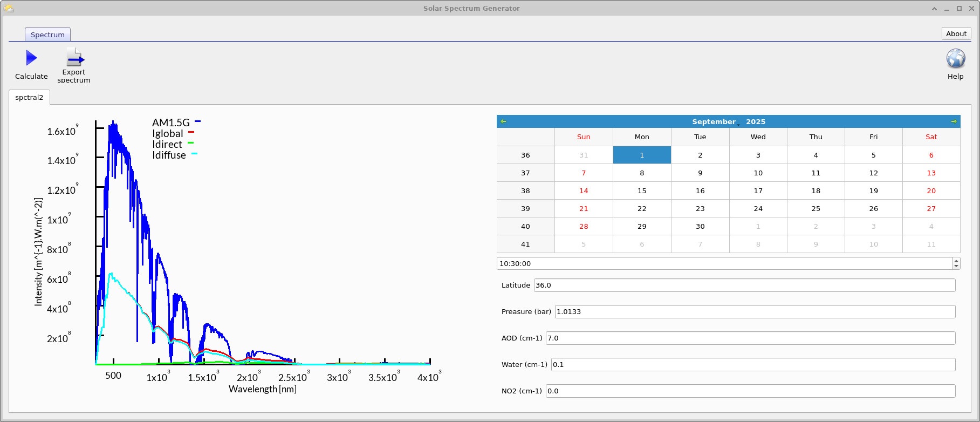Select September 15 in the calendar

tap(642, 191)
